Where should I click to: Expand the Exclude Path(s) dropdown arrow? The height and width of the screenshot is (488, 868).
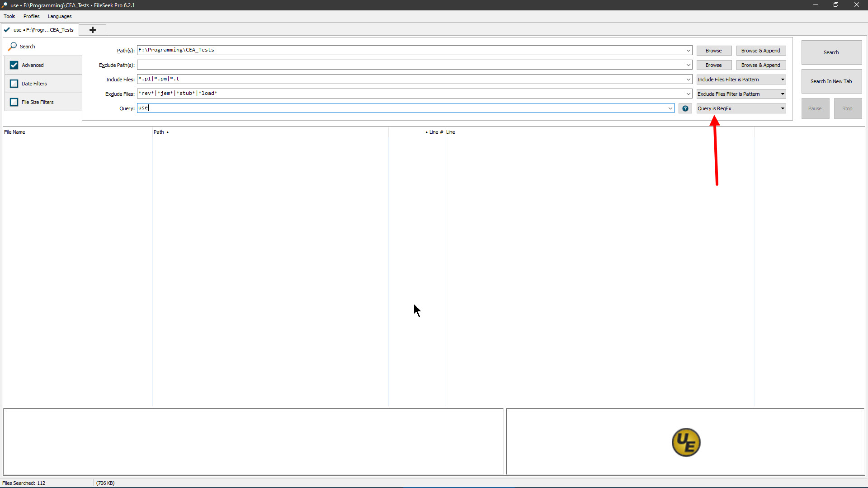point(688,65)
